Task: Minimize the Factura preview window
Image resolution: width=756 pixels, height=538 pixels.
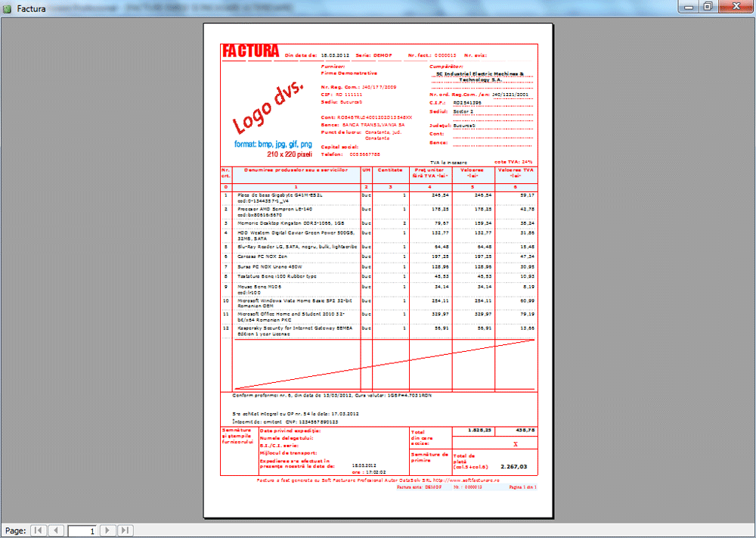Action: click(687, 6)
